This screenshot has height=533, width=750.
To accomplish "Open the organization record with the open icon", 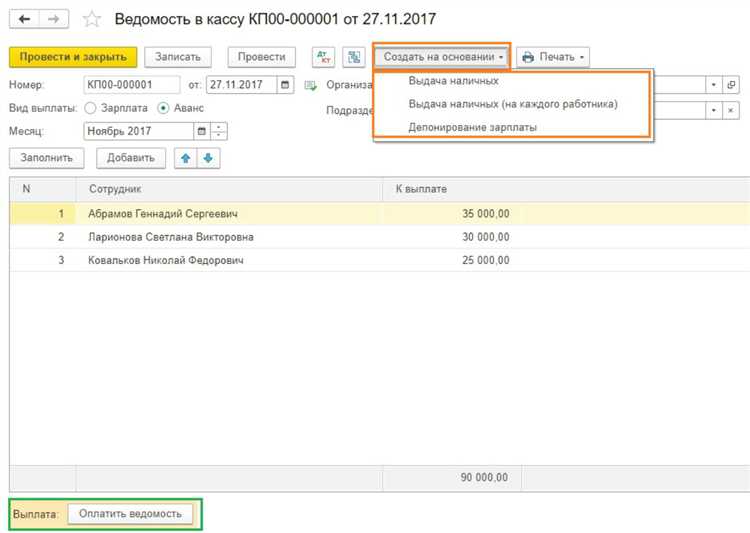I will pos(730,85).
